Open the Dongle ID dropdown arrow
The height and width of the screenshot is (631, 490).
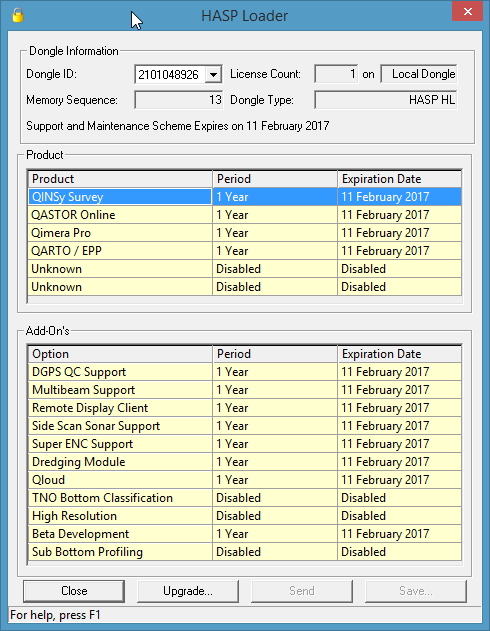point(214,74)
